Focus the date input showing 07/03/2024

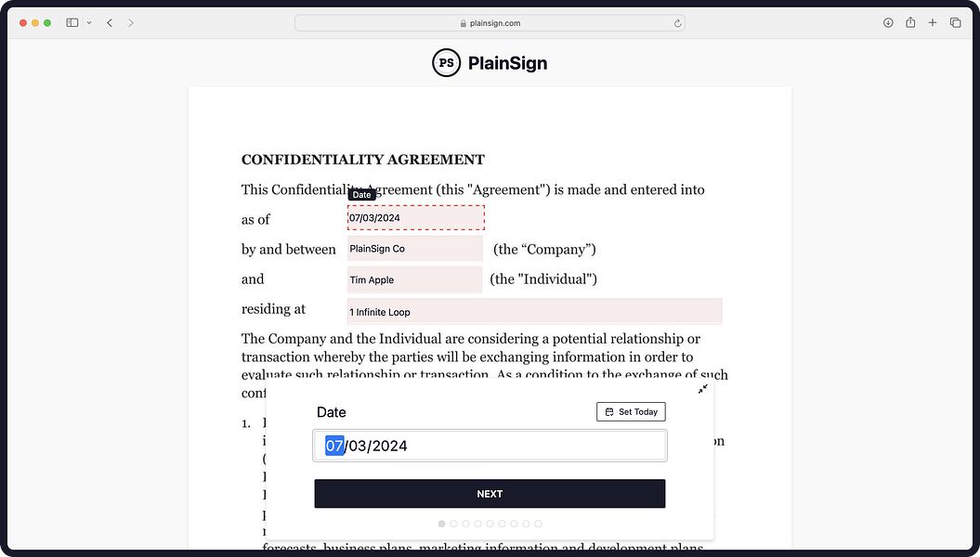[x=490, y=446]
